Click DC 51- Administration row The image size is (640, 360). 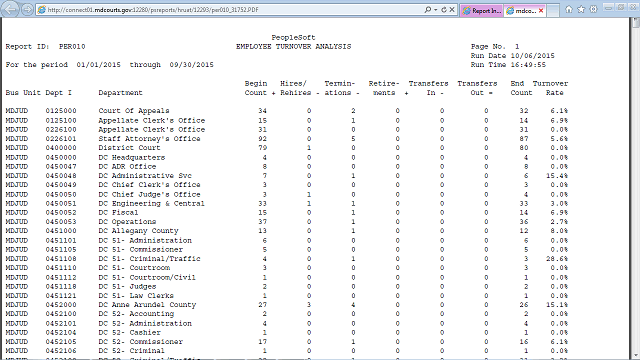pyautogui.click(x=287, y=240)
